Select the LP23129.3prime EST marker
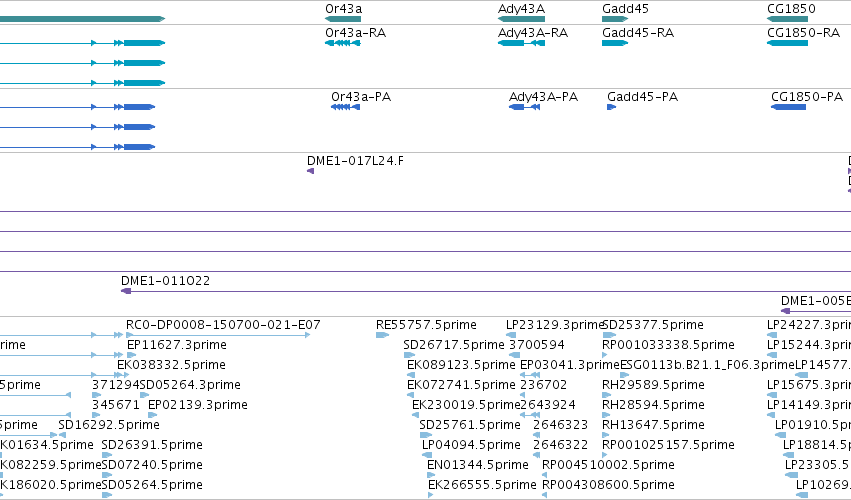 [511, 335]
